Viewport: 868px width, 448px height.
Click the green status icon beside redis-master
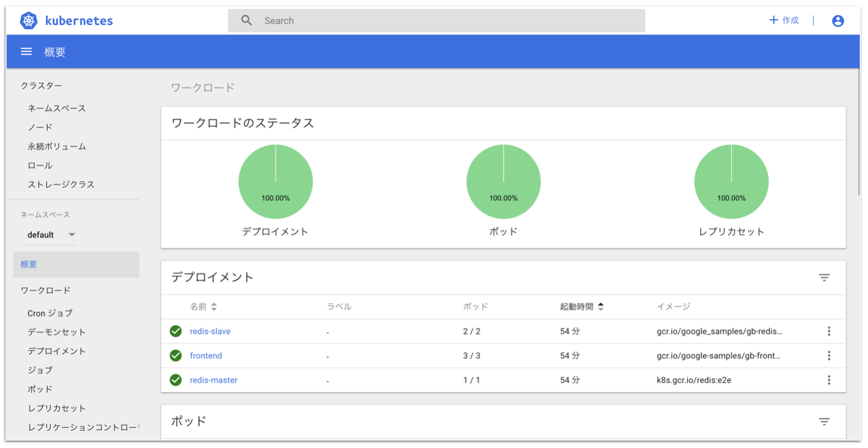click(176, 379)
